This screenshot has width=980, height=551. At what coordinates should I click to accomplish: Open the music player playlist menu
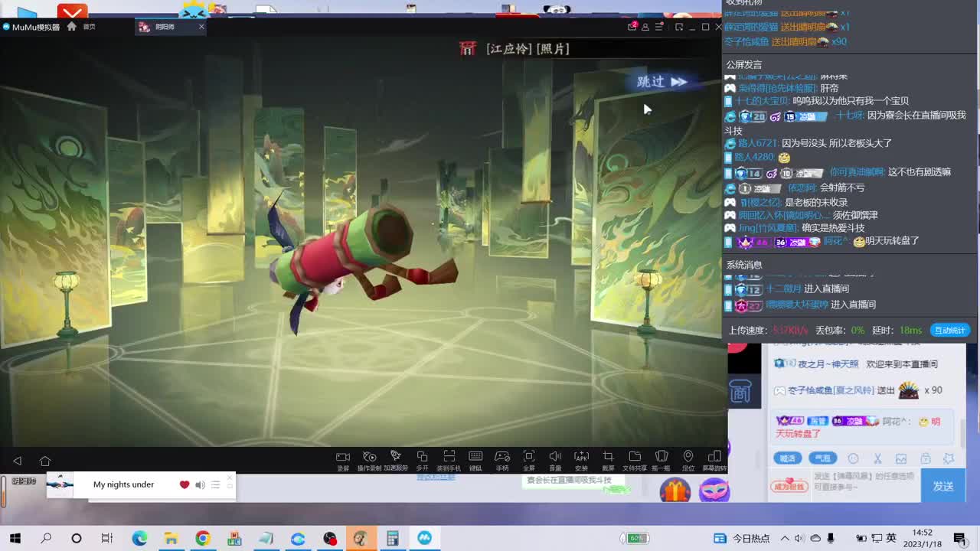[x=215, y=484]
